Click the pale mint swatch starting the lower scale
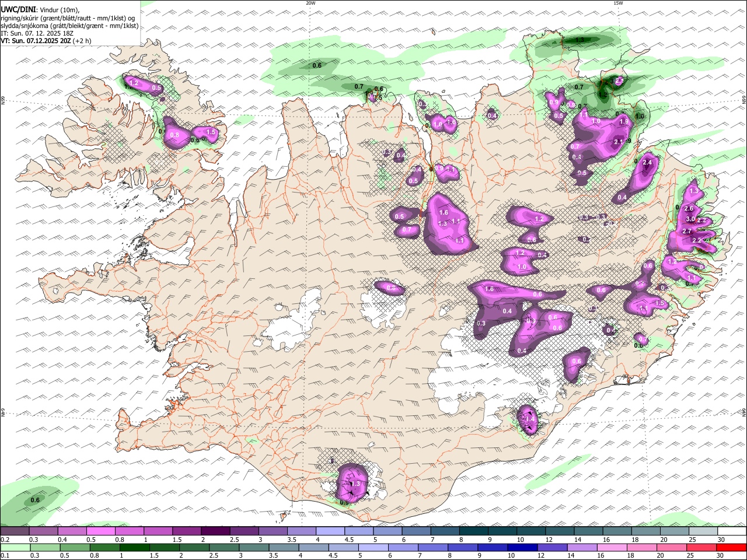This screenshot has width=747, height=560. click(15, 548)
